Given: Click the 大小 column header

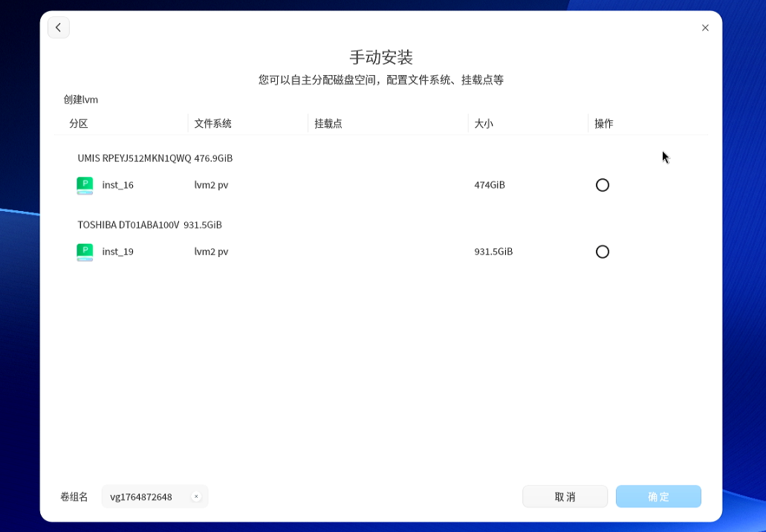Looking at the screenshot, I should 484,123.
